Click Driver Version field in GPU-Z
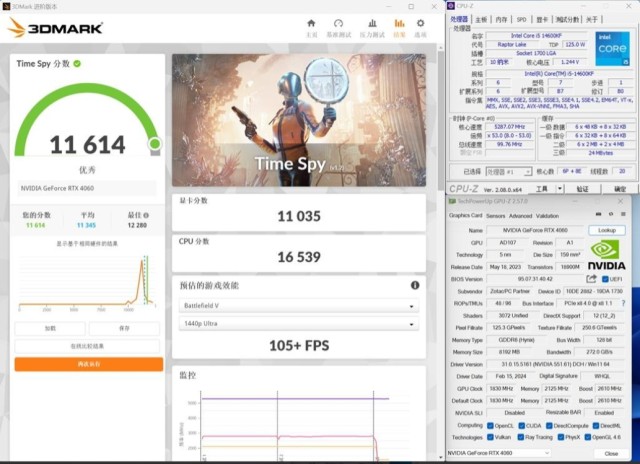The width and height of the screenshot is (640, 464). (x=556, y=364)
